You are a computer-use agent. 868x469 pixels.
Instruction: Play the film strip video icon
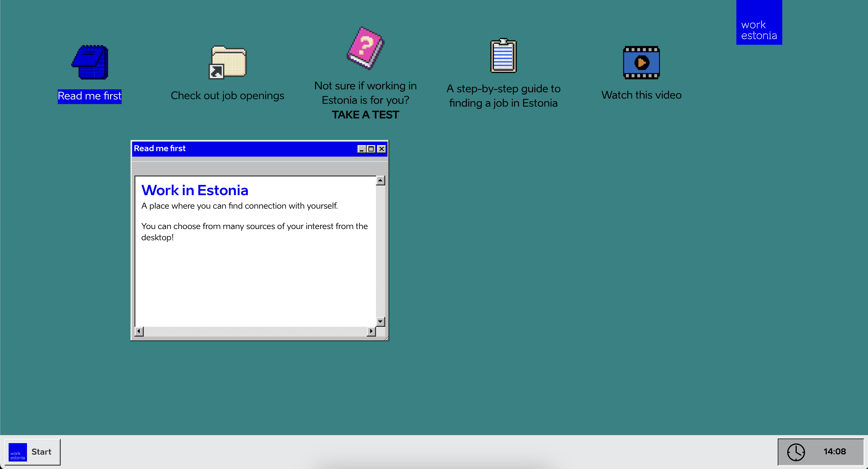[x=641, y=62]
